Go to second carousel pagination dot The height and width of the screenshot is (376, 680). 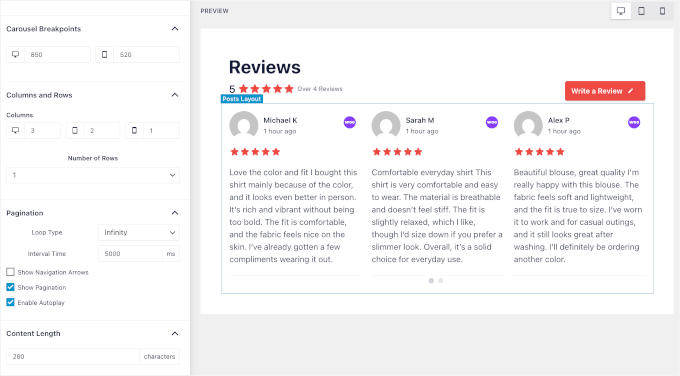441,281
